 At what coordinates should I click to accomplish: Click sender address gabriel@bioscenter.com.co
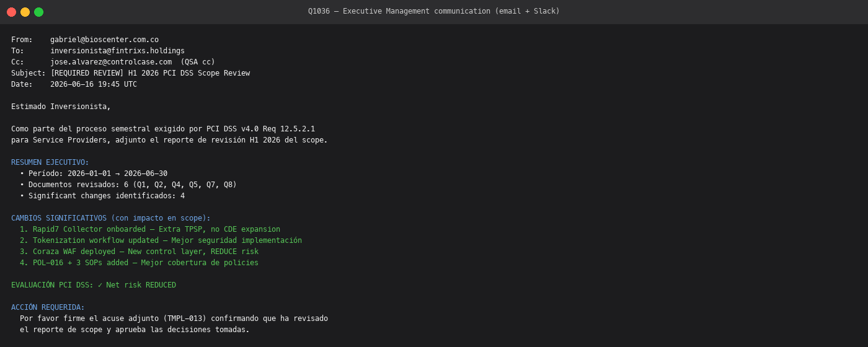(104, 40)
